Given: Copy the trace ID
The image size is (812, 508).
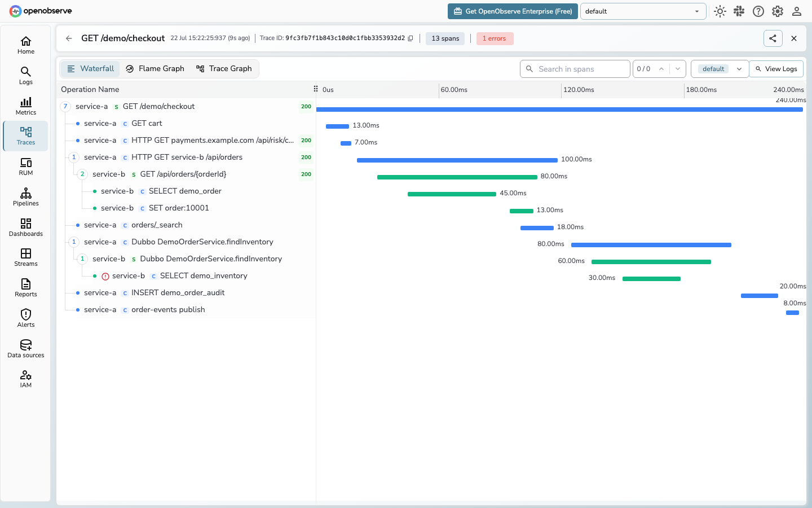Looking at the screenshot, I should (411, 38).
